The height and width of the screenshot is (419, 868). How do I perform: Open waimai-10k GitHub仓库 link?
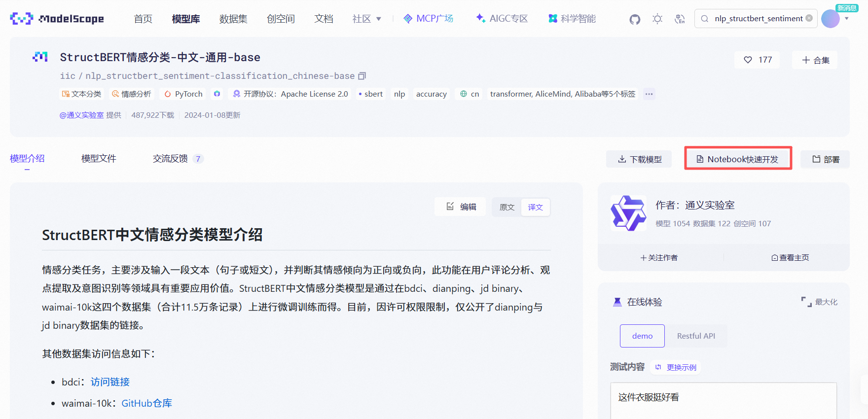146,403
